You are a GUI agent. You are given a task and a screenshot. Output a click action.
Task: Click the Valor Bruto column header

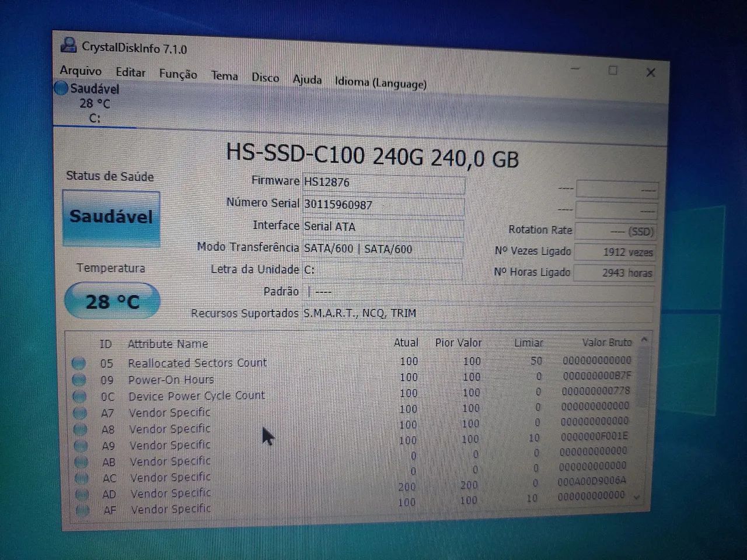pos(606,342)
